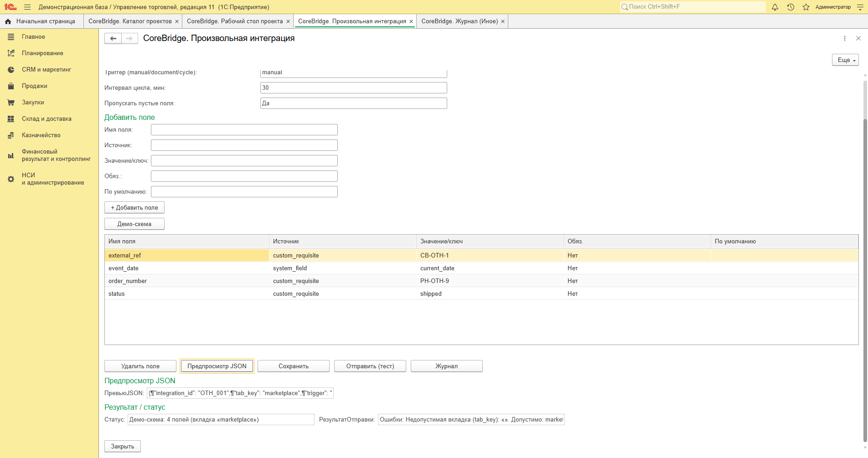The image size is (868, 458).
Task: Click the НСИ и администрирование gear icon
Action: tap(11, 179)
